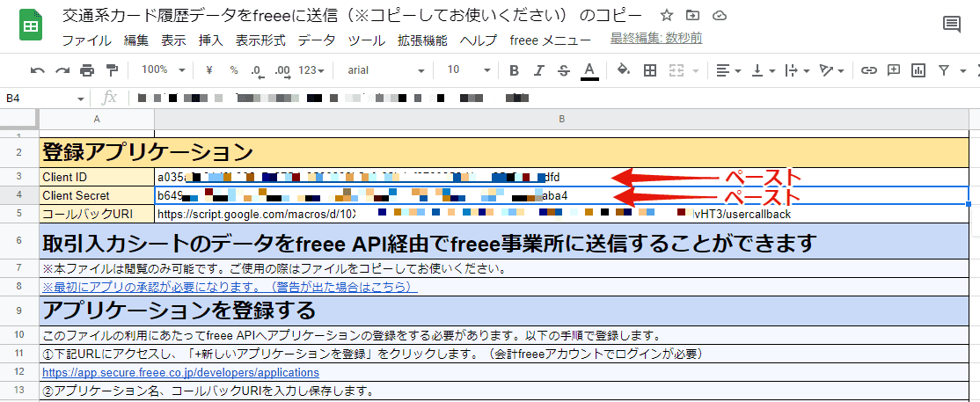Expand the merge cells options arrow
Screen dimensions: 980x402
696,70
